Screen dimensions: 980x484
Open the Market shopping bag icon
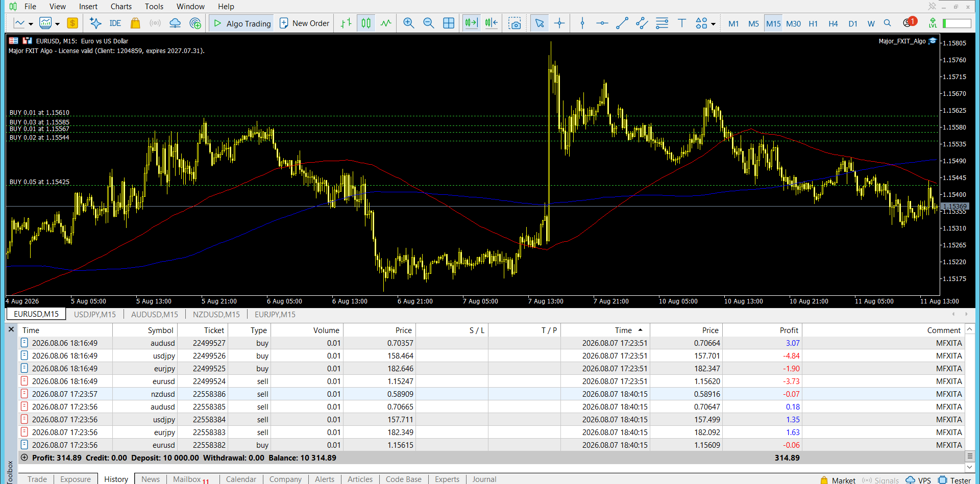135,23
